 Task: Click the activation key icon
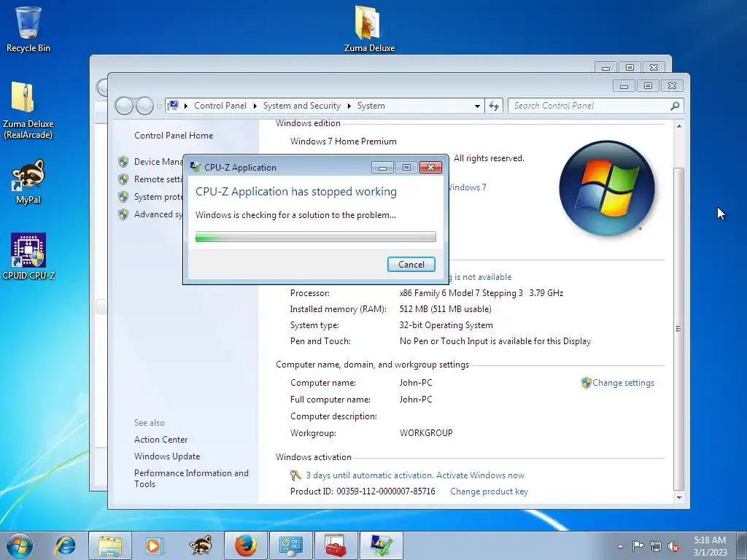click(295, 475)
